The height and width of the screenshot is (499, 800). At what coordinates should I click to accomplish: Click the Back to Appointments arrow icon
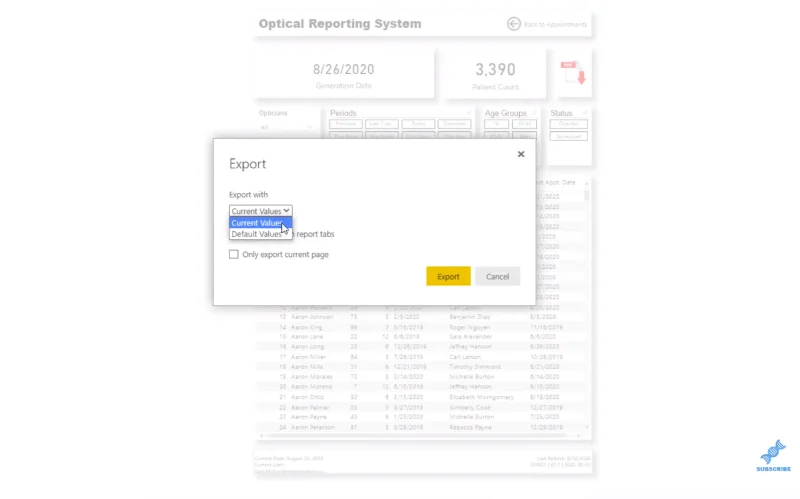[513, 24]
